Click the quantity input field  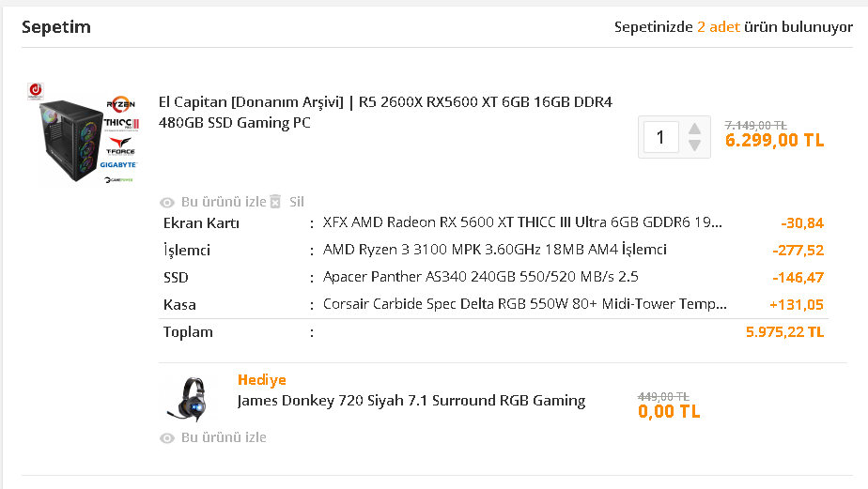tap(661, 137)
